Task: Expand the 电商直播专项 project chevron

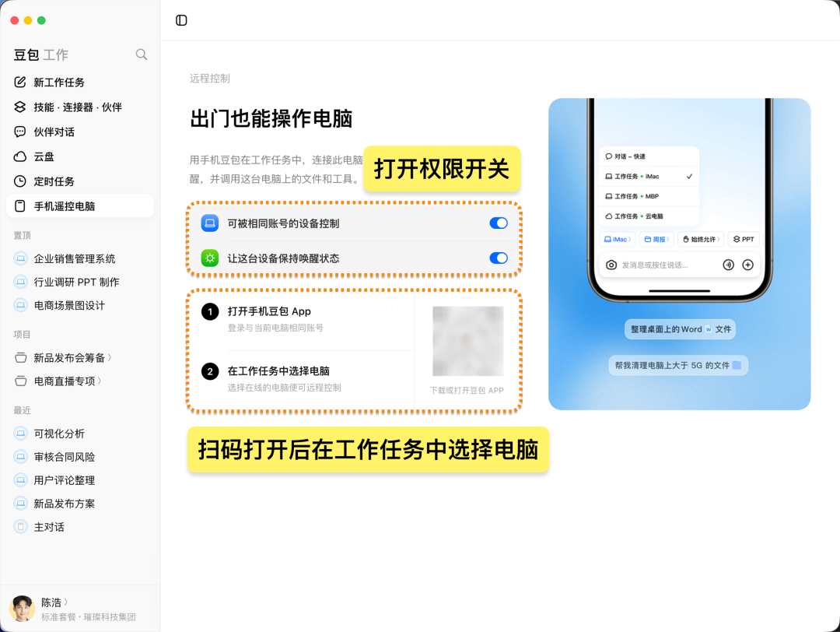Action: pos(100,381)
